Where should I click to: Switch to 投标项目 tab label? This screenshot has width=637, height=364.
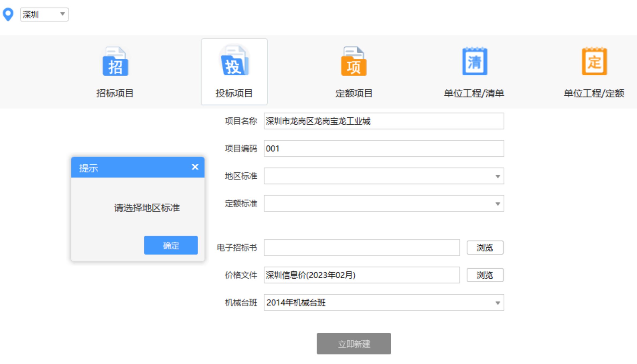[234, 93]
